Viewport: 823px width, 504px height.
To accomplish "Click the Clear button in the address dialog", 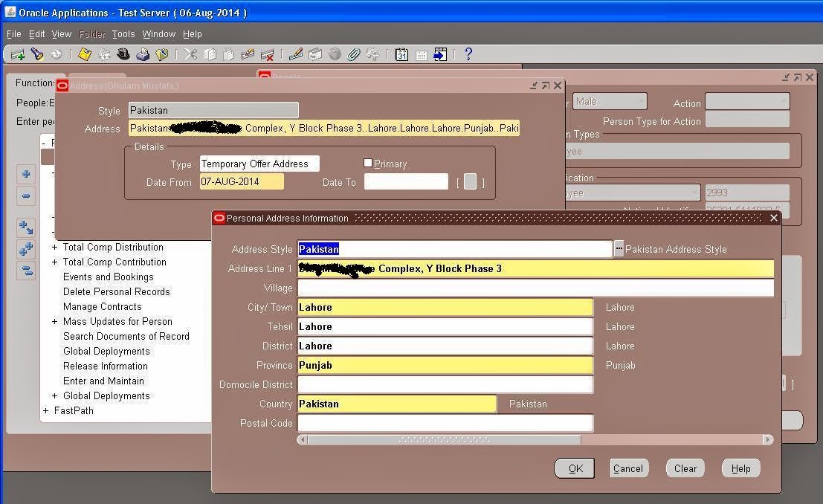I will point(683,468).
